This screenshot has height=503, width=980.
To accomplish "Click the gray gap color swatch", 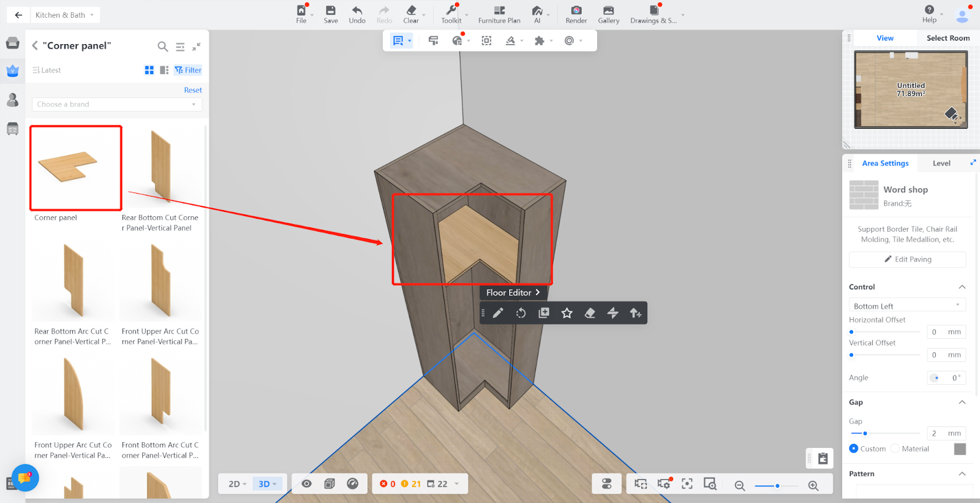I will 960,449.
